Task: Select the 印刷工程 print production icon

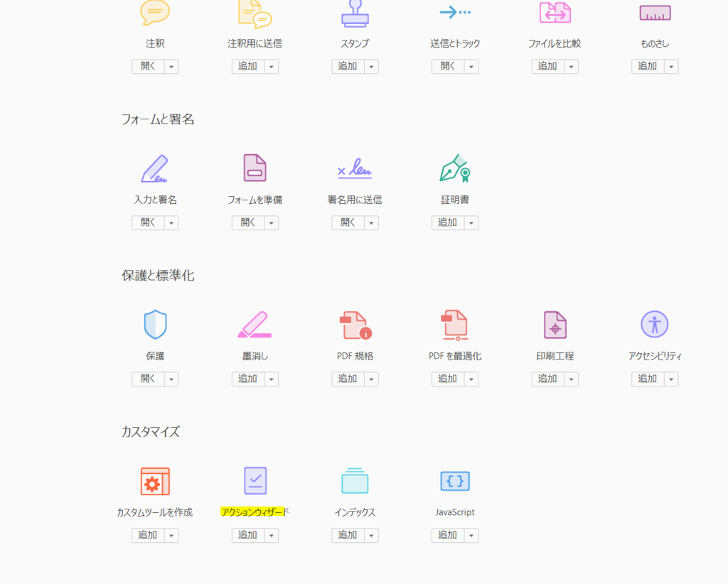Action: (x=555, y=325)
